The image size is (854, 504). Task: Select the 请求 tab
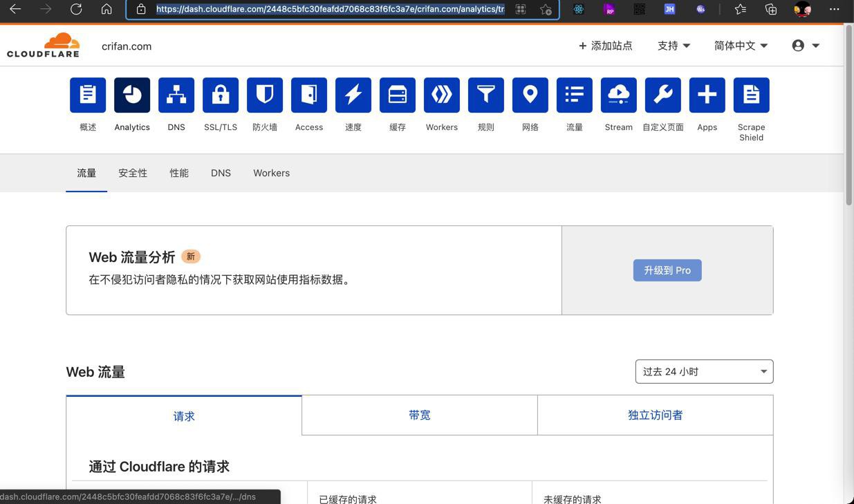184,416
